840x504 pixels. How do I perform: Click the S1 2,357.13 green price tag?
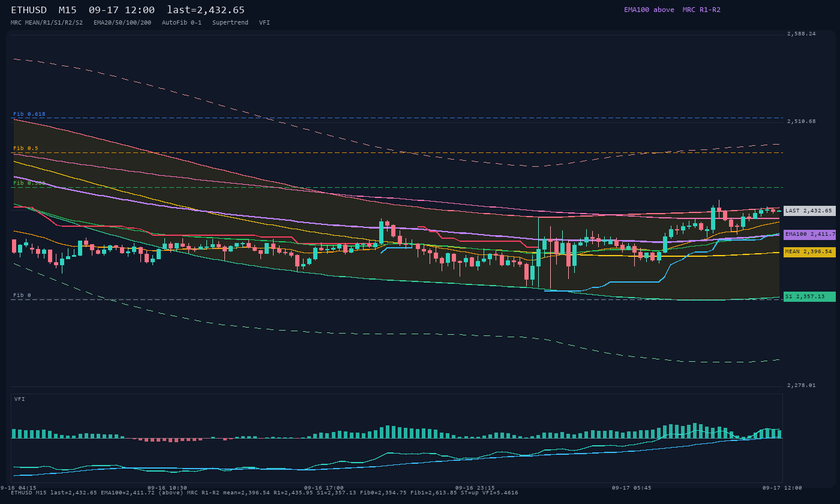809,296
